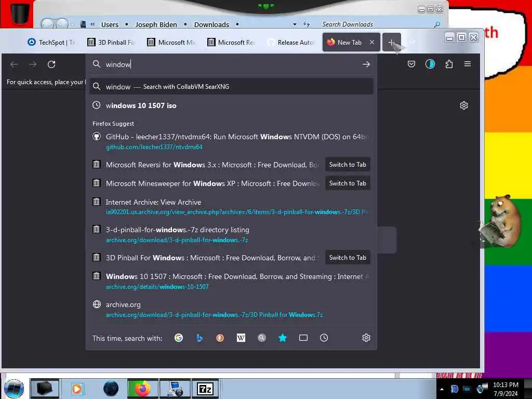Click refresh arrows in Explorer address bar
532x399 pixels.
pos(307,24)
